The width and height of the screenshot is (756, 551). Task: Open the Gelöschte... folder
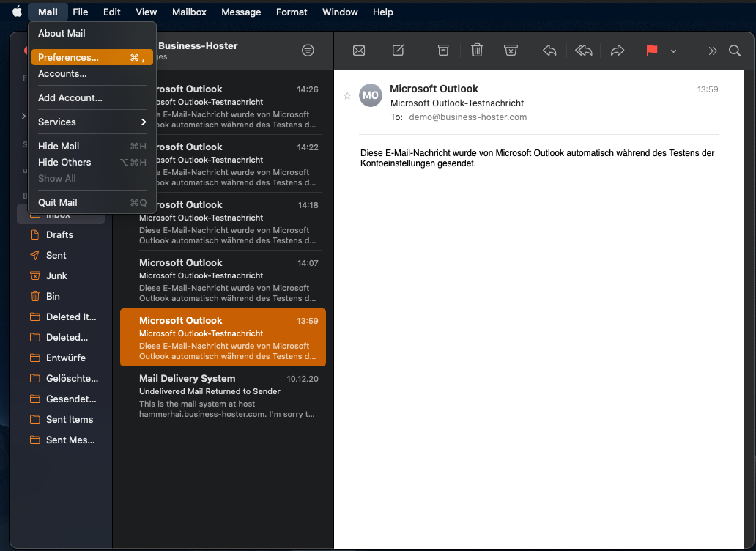[x=61, y=378]
